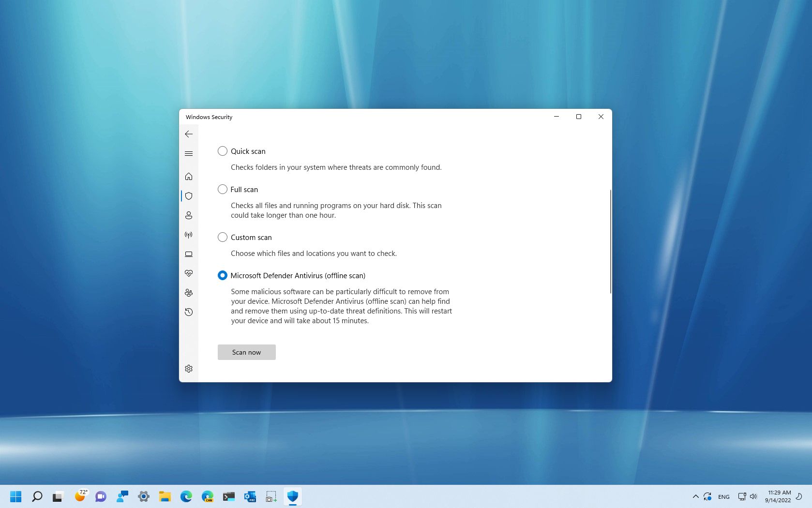The height and width of the screenshot is (508, 812).
Task: Click the 'Choose which files and locations' text
Action: (x=314, y=254)
